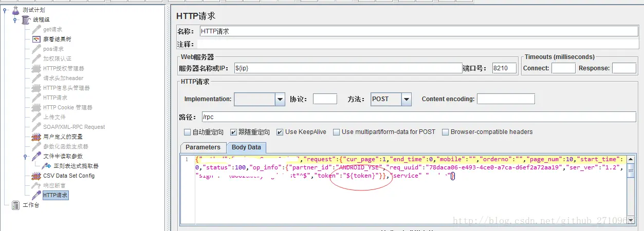Click the pos请求 sampler icon
The image size is (644, 231).
coord(36,49)
